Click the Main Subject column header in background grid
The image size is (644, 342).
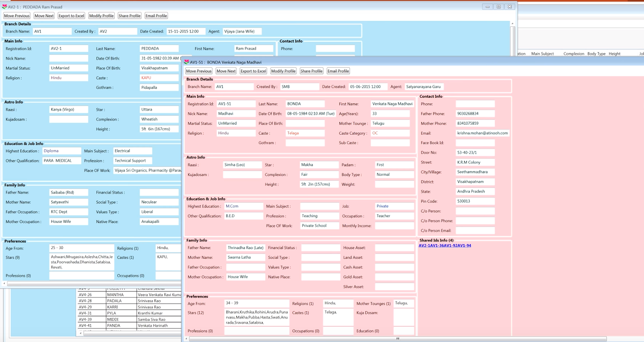[543, 54]
